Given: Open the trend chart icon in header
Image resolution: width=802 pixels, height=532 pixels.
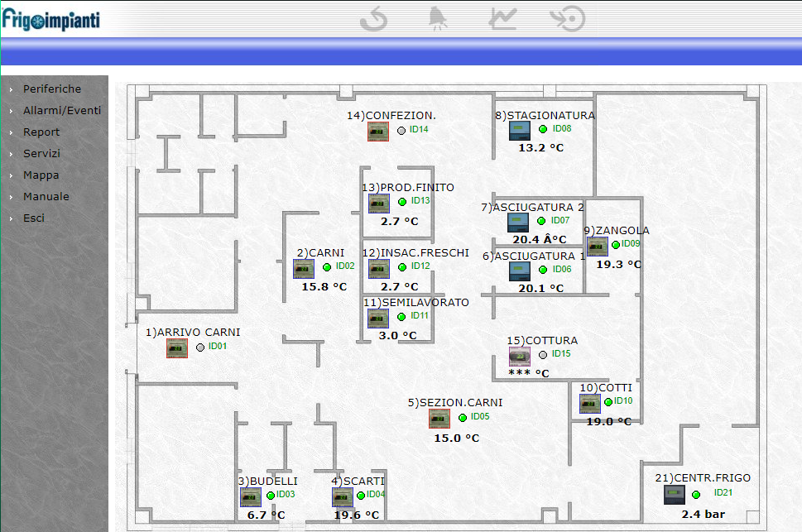Looking at the screenshot, I should 502,18.
